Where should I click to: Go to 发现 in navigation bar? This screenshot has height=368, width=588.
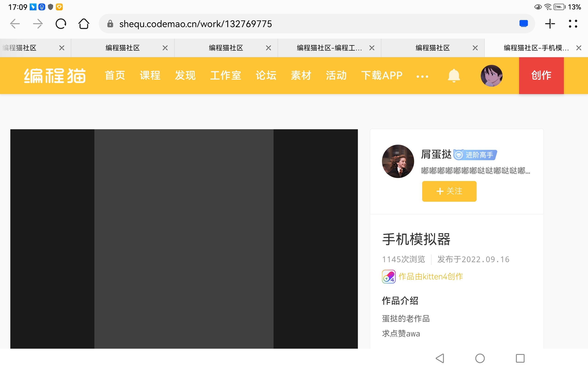(185, 75)
